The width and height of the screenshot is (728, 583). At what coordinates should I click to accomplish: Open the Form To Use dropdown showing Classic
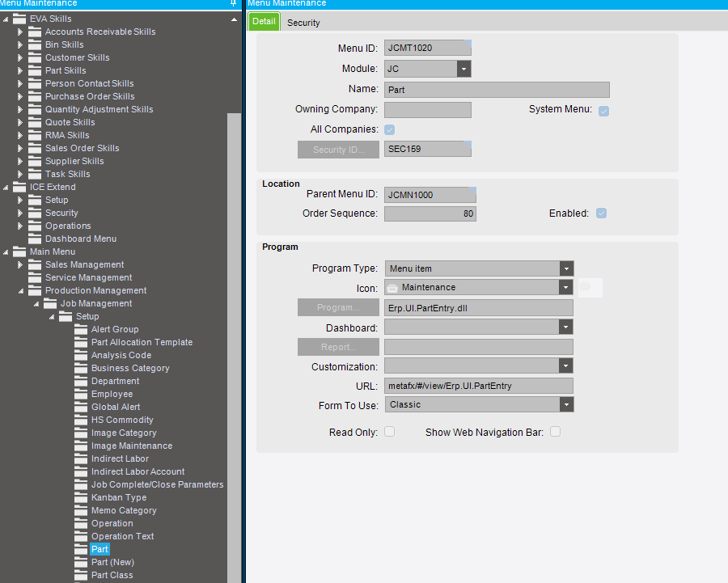tap(566, 404)
